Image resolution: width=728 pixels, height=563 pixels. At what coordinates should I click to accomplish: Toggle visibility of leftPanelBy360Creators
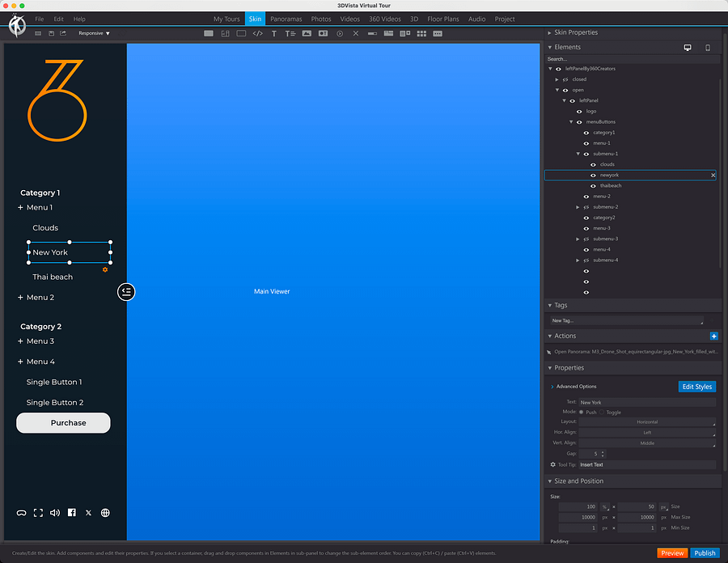558,69
